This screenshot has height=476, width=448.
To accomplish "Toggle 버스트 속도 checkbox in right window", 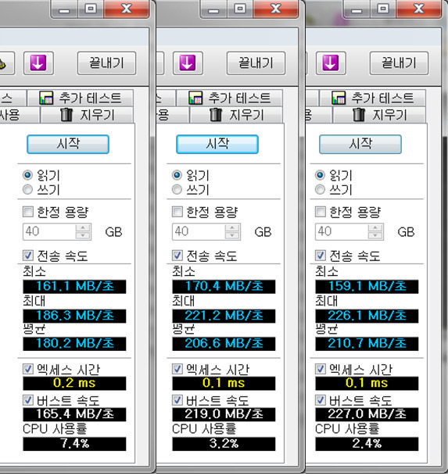I will tap(320, 400).
